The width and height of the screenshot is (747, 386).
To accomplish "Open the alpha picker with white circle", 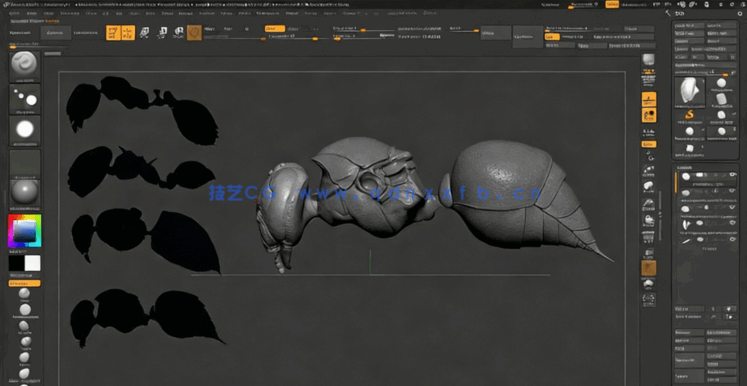I will [25, 131].
